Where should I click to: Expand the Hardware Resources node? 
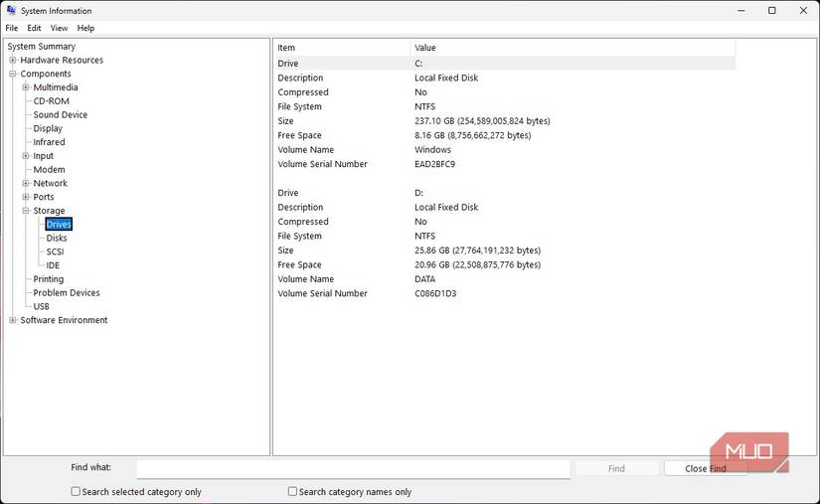13,60
